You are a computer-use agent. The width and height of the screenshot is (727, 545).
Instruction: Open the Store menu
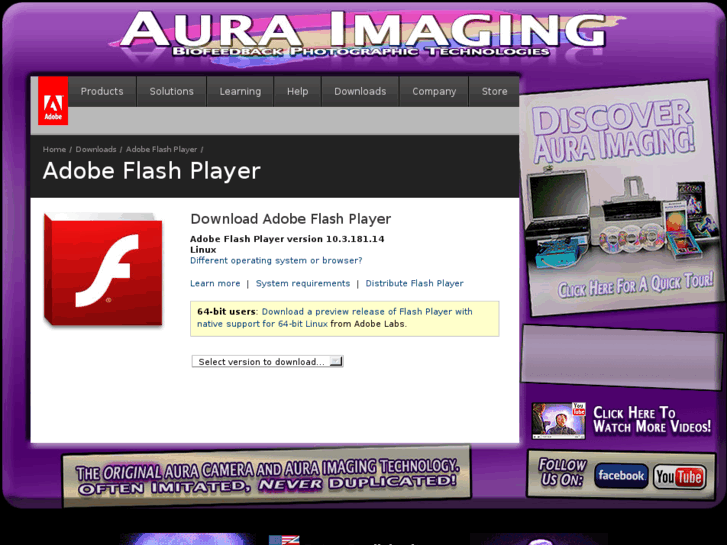tap(494, 91)
